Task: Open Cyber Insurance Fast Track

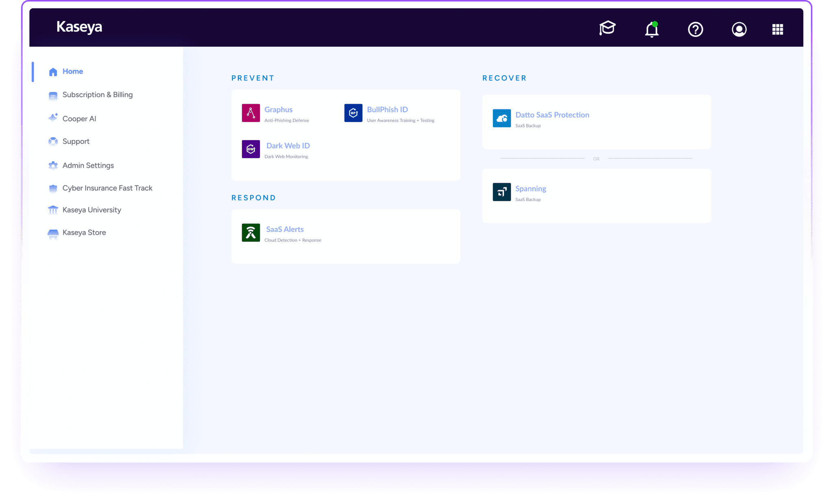Action: click(x=107, y=188)
